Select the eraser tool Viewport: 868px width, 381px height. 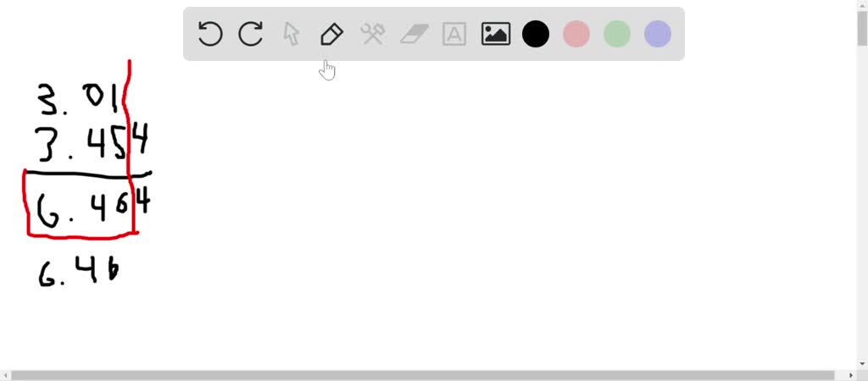click(x=414, y=34)
